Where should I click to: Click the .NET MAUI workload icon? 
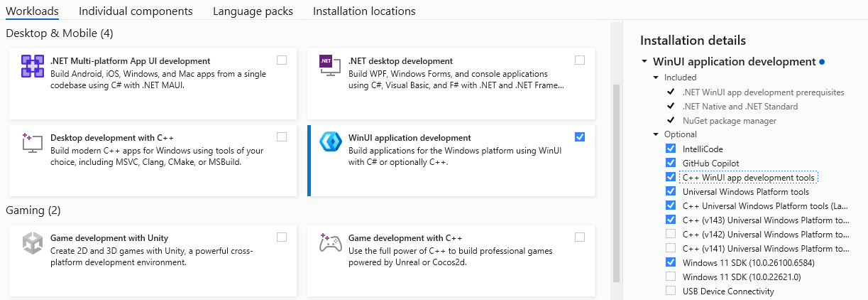[x=33, y=66]
